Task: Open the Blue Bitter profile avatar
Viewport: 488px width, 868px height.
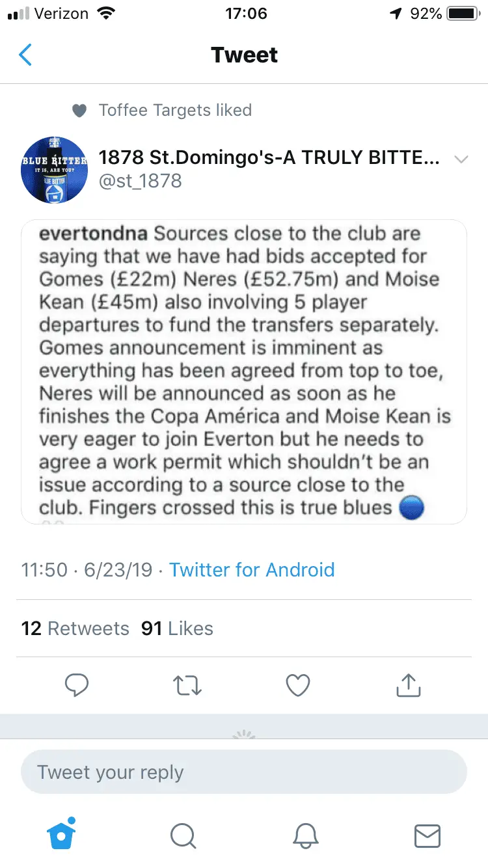Action: pyautogui.click(x=54, y=170)
